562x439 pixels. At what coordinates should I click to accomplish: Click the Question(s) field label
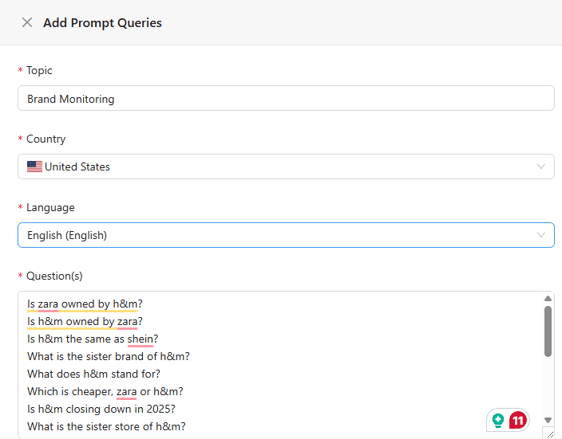coord(54,276)
